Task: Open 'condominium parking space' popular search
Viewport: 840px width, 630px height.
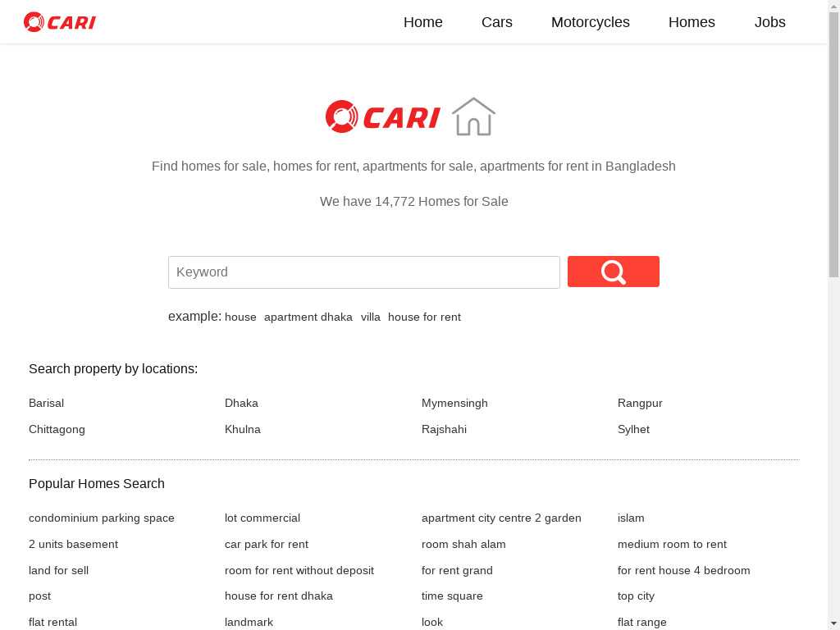Action: (x=102, y=518)
